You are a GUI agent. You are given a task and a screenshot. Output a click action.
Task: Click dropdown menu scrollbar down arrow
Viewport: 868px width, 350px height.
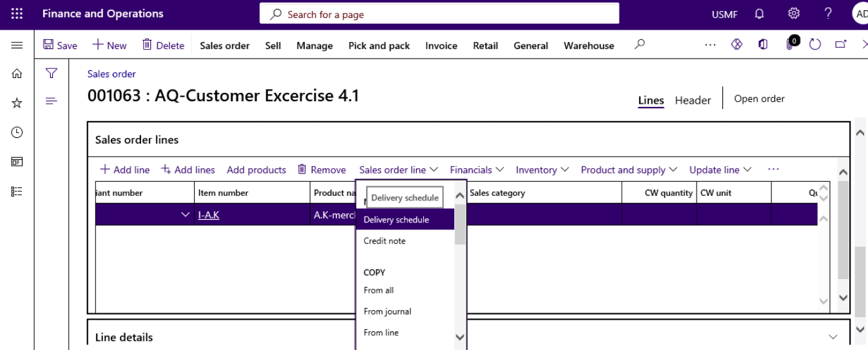point(460,336)
